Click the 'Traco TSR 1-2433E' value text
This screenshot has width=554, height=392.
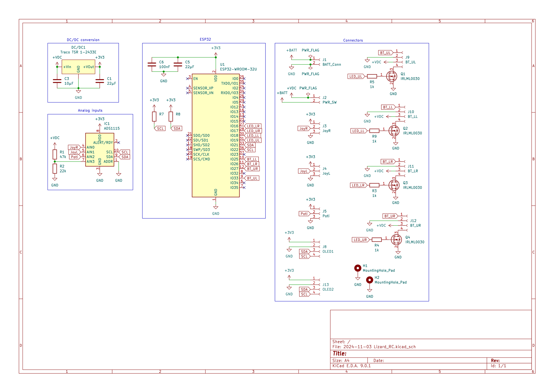pyautogui.click(x=78, y=52)
